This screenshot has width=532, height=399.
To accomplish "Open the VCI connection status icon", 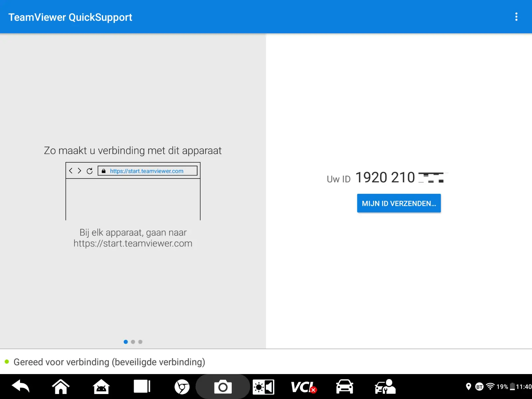I will 304,387.
